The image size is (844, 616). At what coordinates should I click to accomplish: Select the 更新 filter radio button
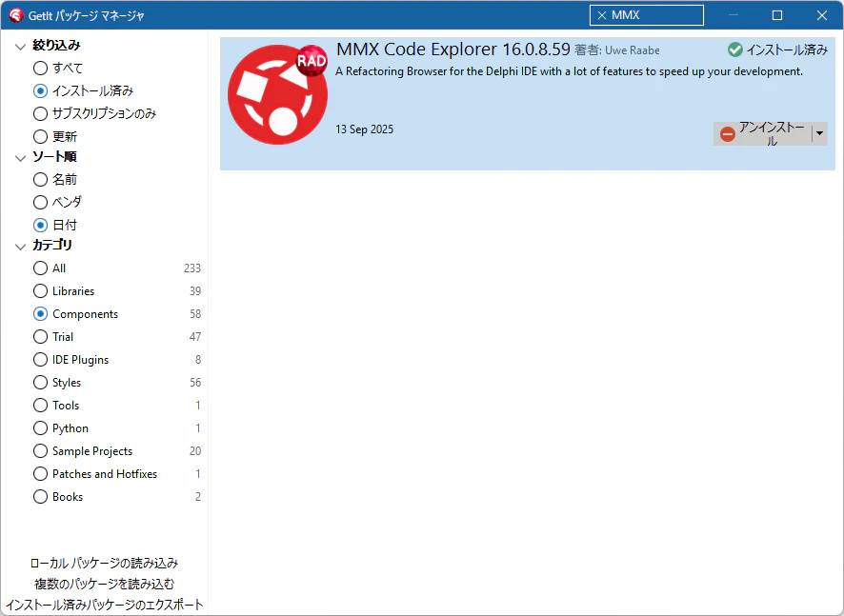click(40, 137)
